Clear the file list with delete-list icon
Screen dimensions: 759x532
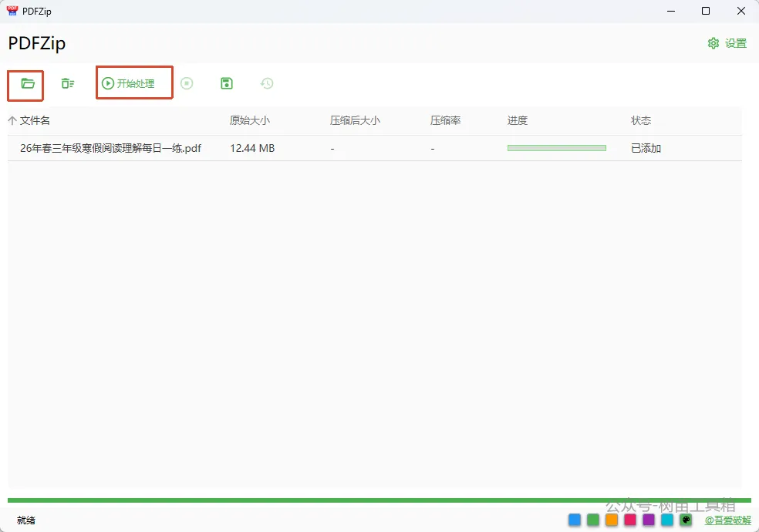[68, 84]
